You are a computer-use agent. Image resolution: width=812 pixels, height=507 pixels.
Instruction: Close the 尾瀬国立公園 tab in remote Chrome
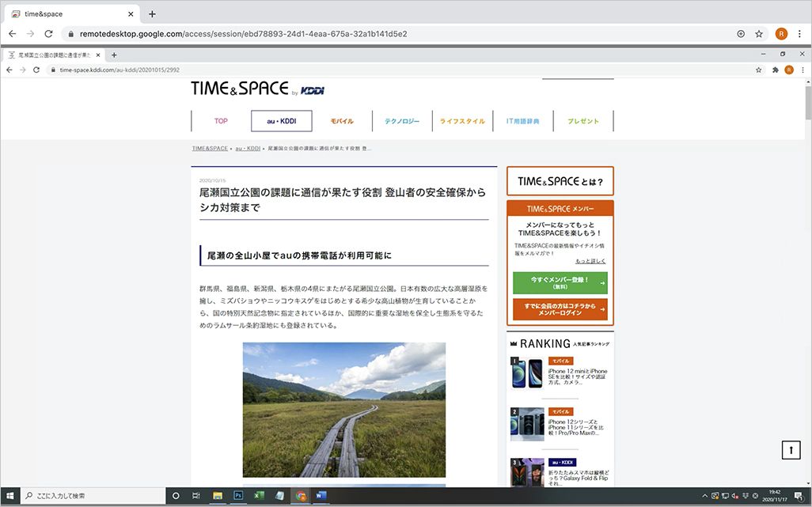(x=98, y=55)
